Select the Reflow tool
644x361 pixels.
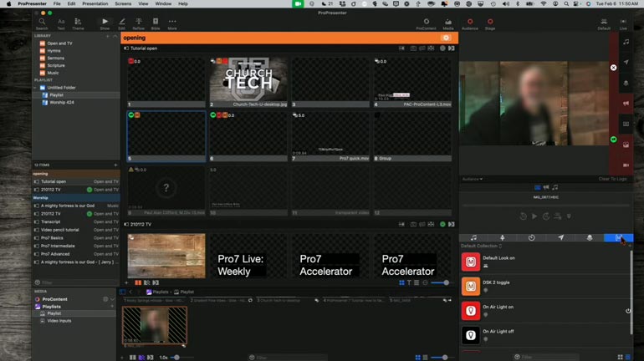pyautogui.click(x=139, y=23)
